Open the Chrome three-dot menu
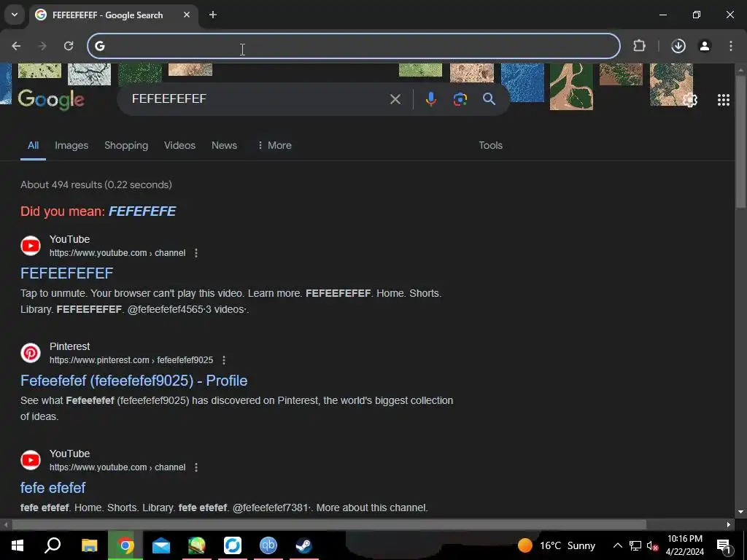The width and height of the screenshot is (747, 560). tap(731, 46)
